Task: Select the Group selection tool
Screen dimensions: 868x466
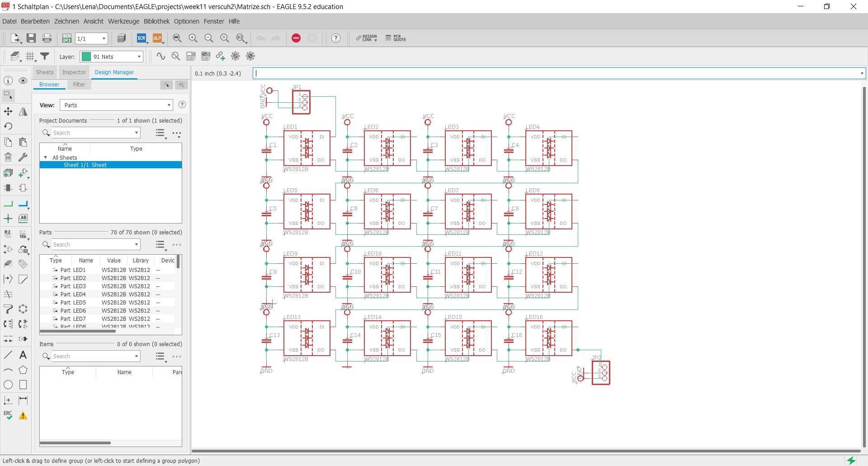Action: tap(8, 95)
